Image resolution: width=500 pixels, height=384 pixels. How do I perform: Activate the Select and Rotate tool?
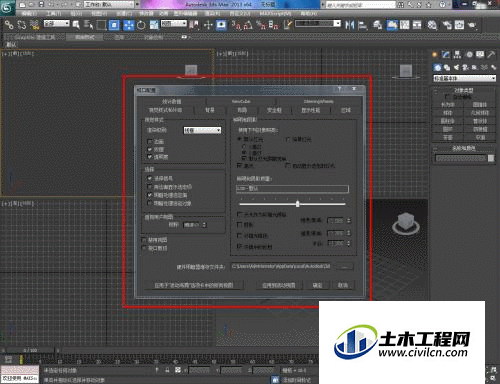(141, 25)
